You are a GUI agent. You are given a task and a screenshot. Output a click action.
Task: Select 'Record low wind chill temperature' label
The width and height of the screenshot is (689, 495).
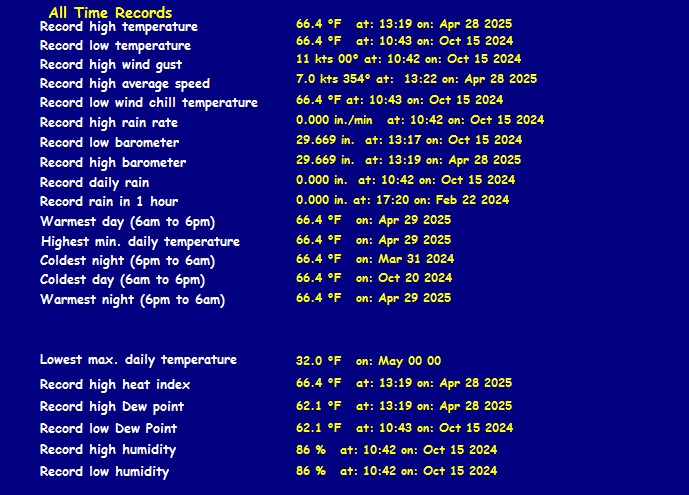click(x=149, y=103)
